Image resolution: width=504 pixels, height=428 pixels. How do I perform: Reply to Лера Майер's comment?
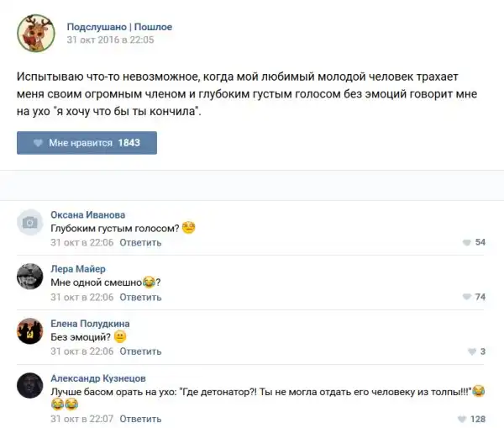[140, 297]
